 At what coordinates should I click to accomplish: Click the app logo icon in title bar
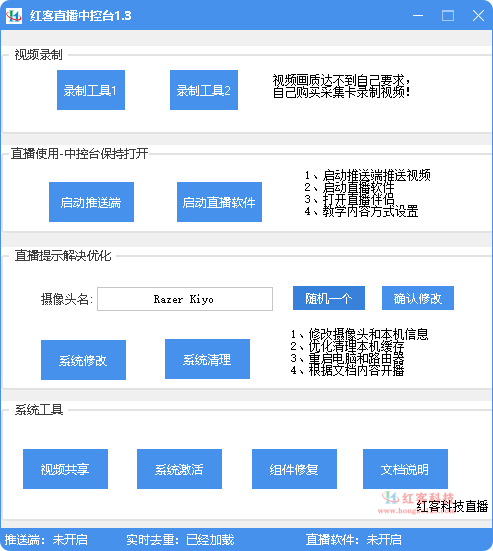(x=14, y=16)
